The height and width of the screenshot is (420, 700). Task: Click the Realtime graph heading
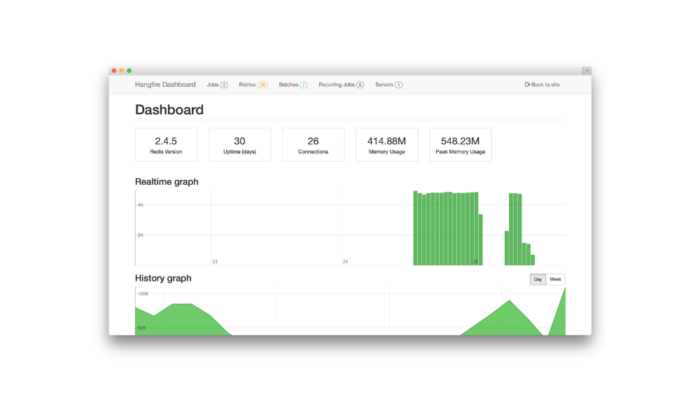point(167,182)
